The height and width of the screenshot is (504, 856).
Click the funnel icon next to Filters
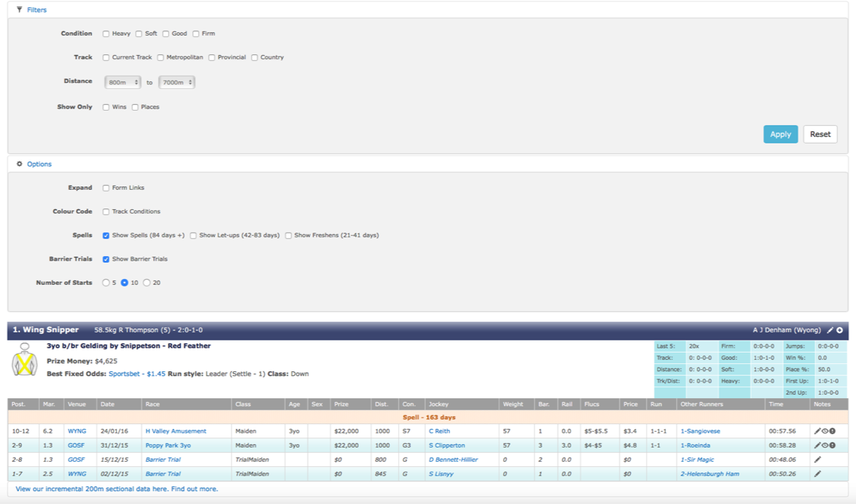[x=19, y=10]
